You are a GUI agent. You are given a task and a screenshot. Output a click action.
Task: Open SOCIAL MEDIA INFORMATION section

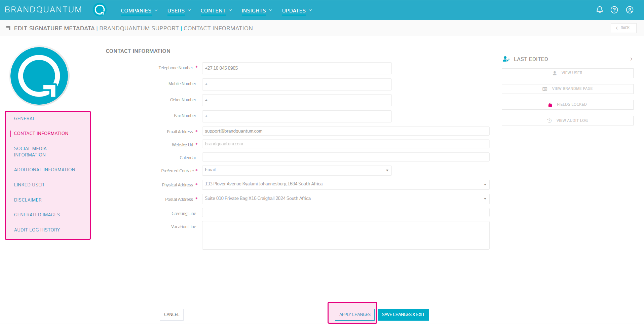30,151
